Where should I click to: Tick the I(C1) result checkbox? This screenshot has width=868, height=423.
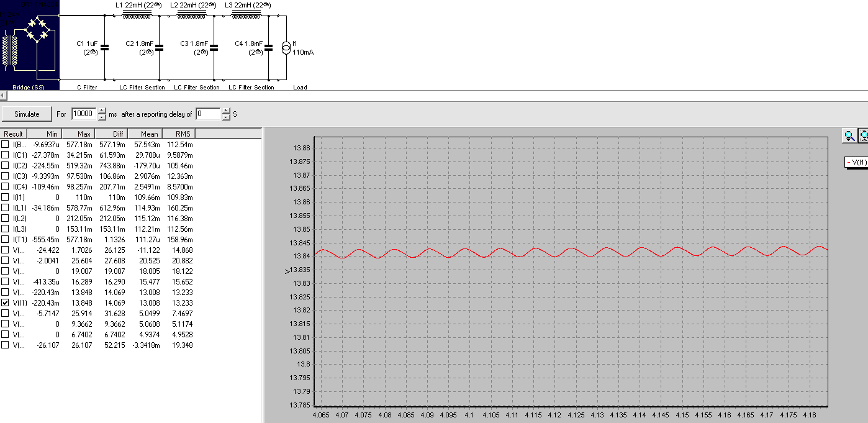[5, 154]
